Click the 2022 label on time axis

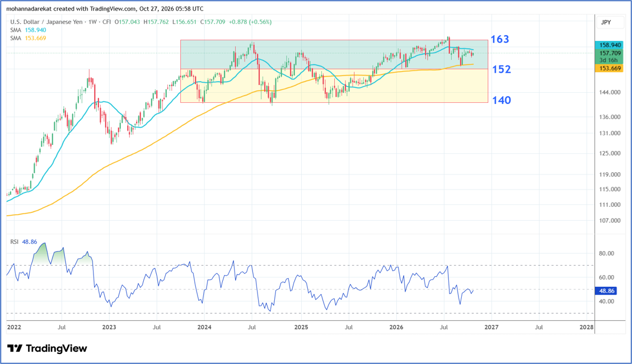(x=13, y=327)
